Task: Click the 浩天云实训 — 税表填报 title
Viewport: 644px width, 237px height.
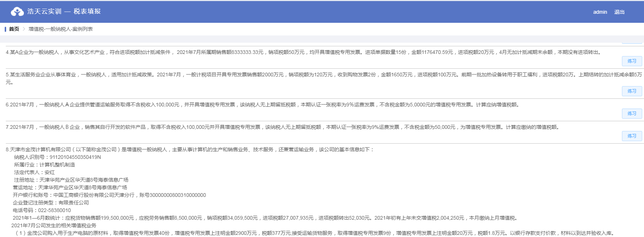Action: click(x=64, y=12)
